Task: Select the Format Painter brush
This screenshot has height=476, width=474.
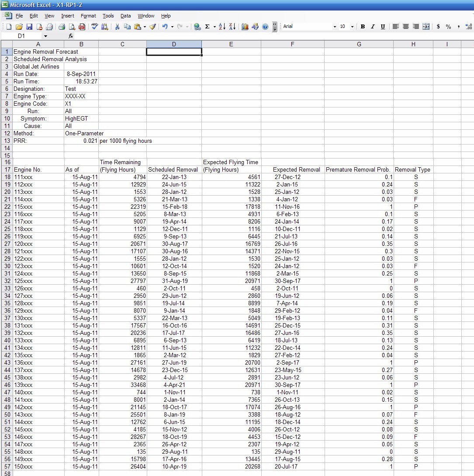Action: click(x=152, y=27)
